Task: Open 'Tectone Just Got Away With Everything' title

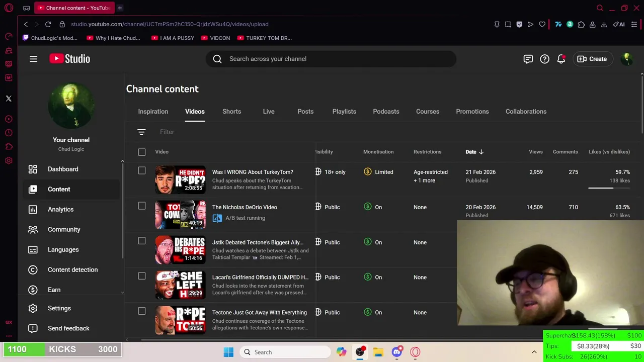Action: point(259,312)
